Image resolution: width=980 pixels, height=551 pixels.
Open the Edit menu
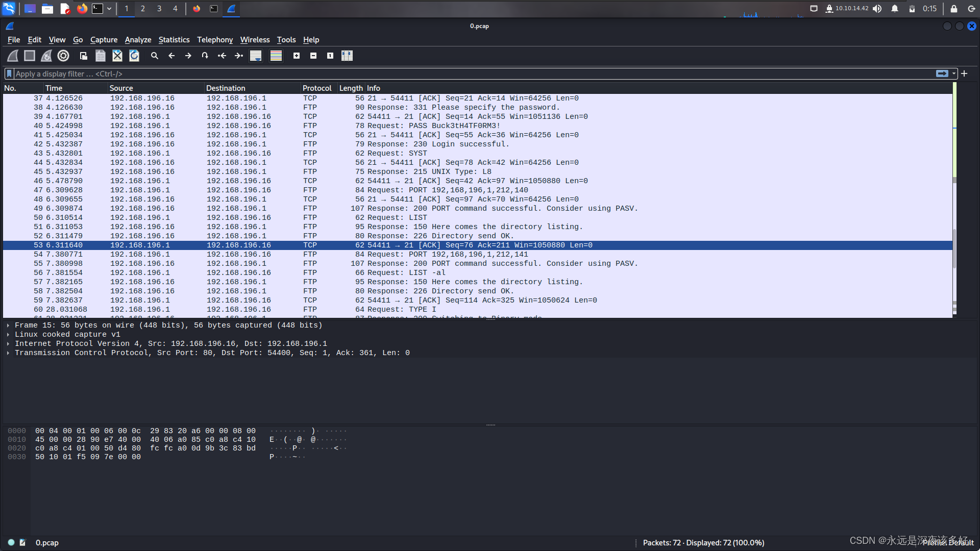(34, 40)
